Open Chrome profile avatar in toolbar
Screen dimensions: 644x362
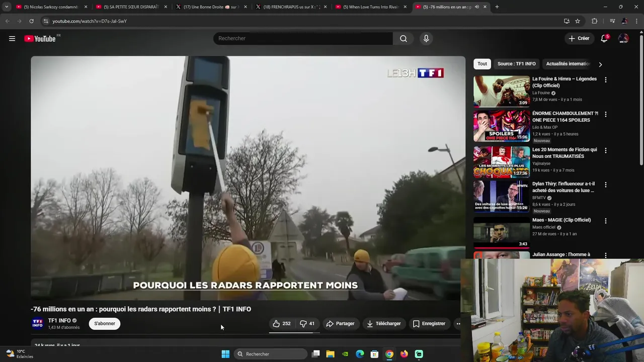click(624, 21)
